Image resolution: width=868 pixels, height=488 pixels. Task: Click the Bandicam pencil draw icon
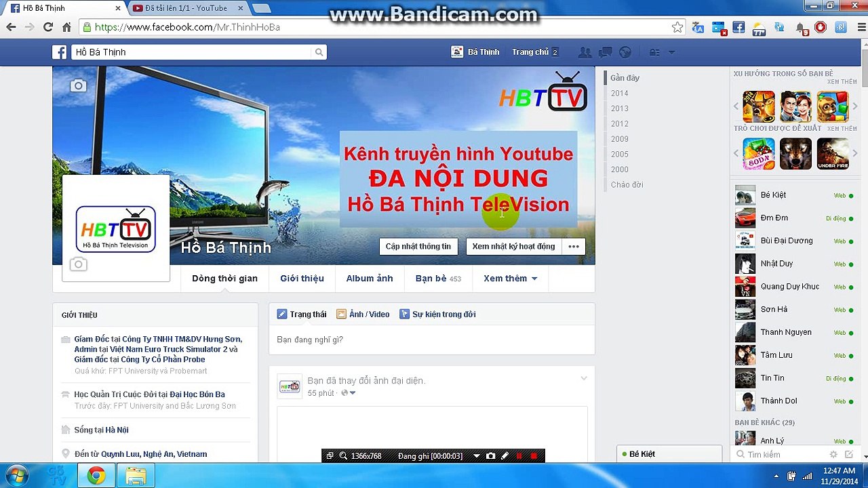(505, 456)
